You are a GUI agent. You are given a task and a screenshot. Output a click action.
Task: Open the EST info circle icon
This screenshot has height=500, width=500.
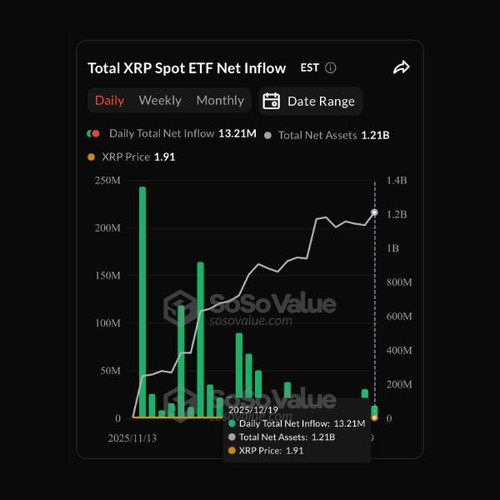click(x=330, y=68)
